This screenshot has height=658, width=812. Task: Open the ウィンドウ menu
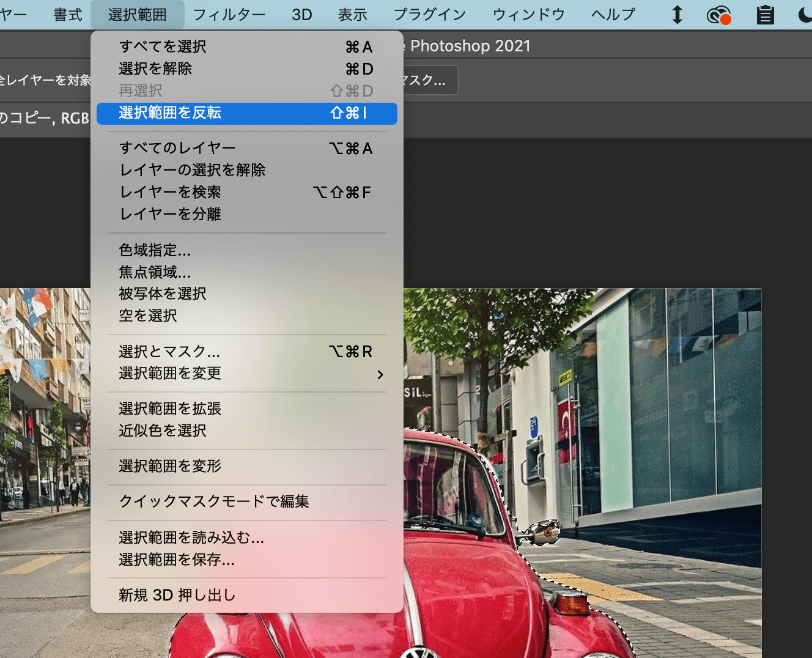click(529, 15)
